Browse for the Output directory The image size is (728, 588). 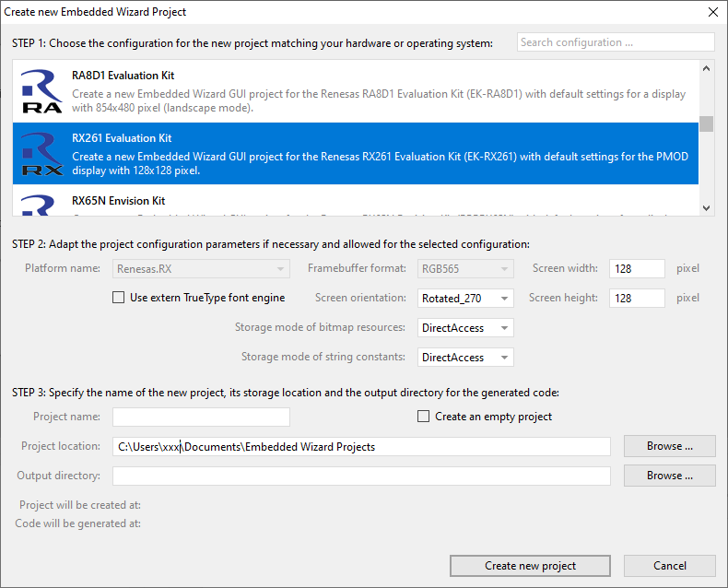pyautogui.click(x=669, y=476)
